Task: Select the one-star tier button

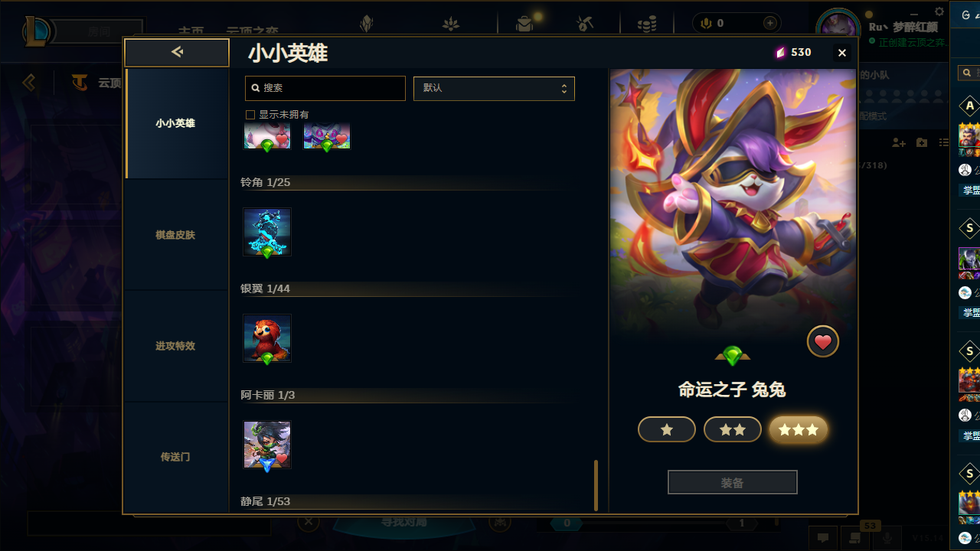Action: [667, 430]
